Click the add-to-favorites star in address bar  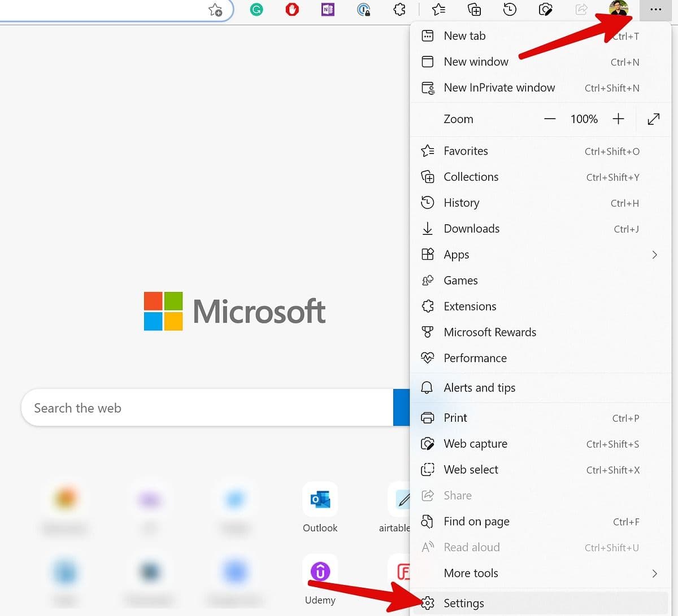click(x=215, y=10)
